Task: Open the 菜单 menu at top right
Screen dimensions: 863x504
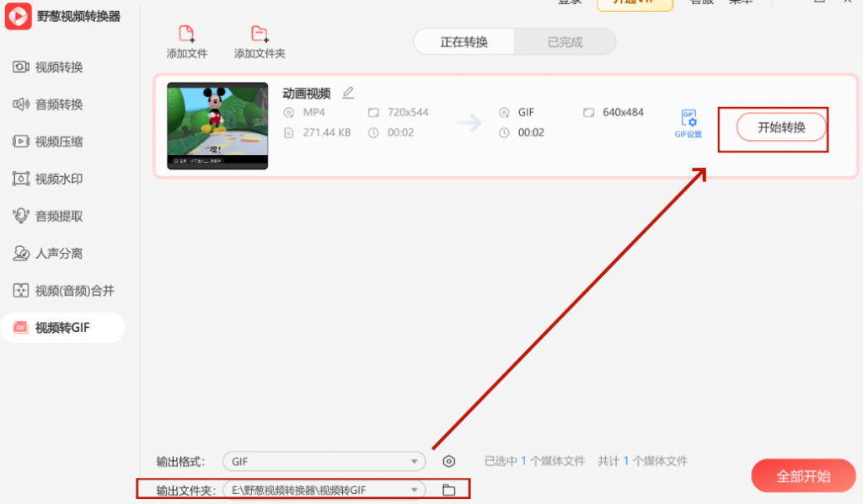Action: 740,3
